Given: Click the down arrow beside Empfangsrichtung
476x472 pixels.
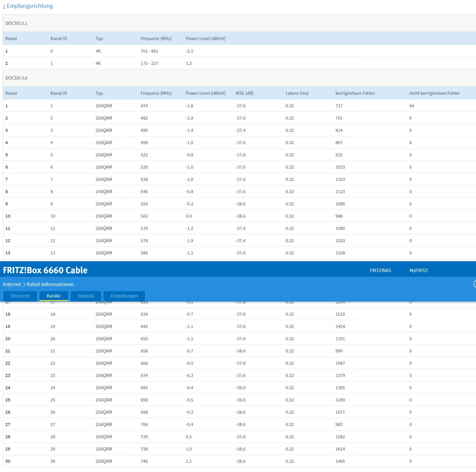Looking at the screenshot, I should pyautogui.click(x=4, y=6).
